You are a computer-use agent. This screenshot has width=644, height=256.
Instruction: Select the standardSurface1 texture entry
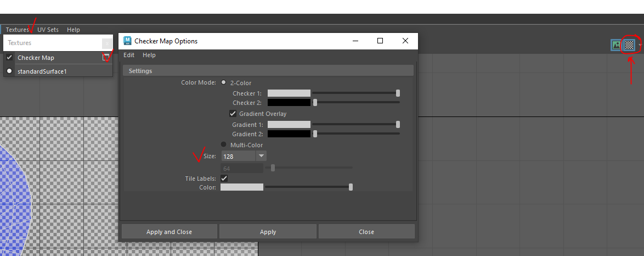[x=42, y=71]
